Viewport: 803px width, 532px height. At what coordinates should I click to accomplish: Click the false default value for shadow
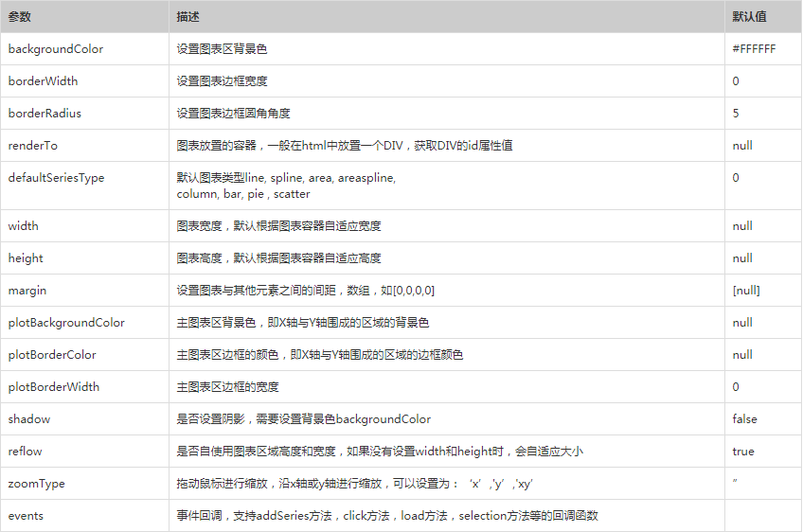pyautogui.click(x=744, y=418)
